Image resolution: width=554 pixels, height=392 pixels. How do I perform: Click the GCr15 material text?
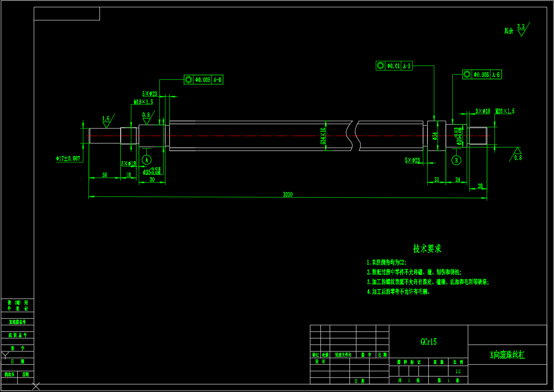[429, 342]
